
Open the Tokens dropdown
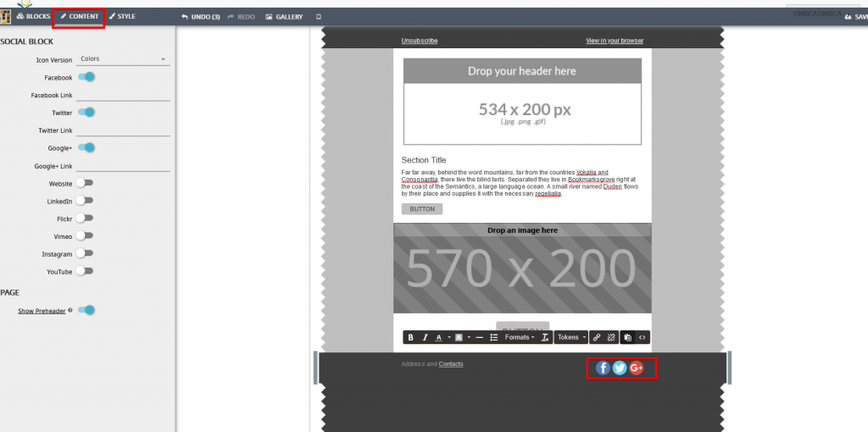click(571, 337)
